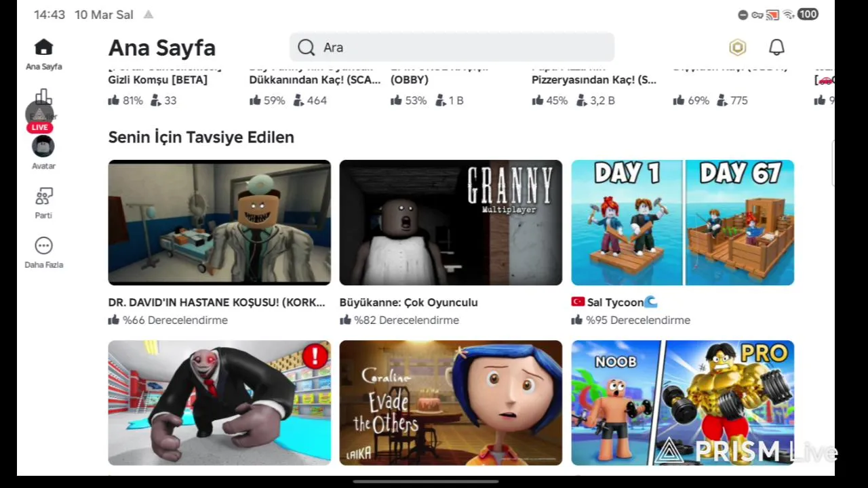868x488 pixels.
Task: Open Coraline Evade the Others thumbnail
Action: (451, 403)
